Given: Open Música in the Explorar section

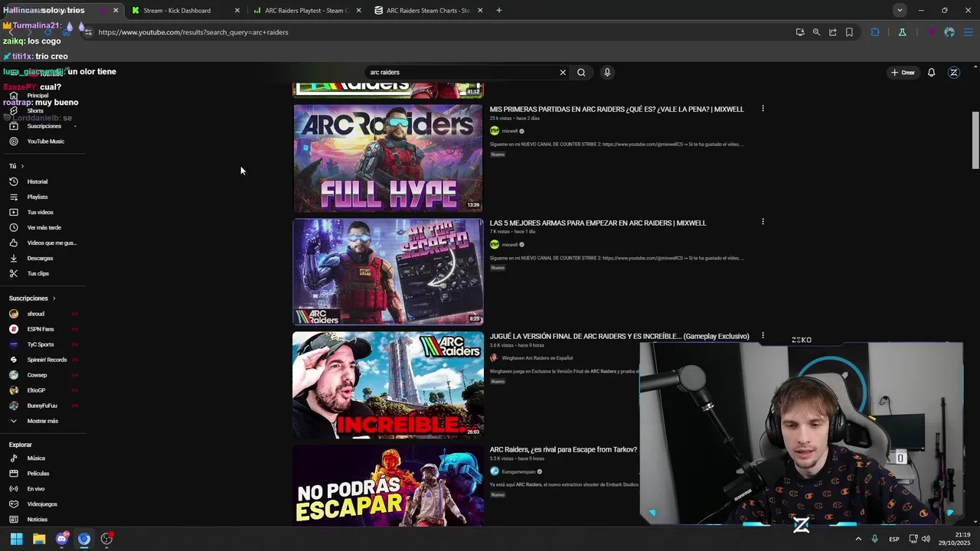Looking at the screenshot, I should coord(36,458).
